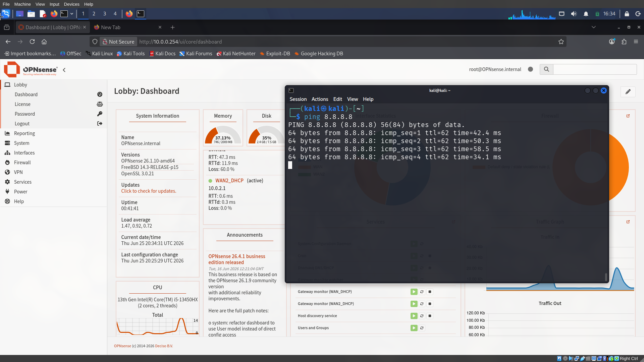644x362 pixels.
Task: Open Firefox hamburger application menu
Action: (636, 42)
